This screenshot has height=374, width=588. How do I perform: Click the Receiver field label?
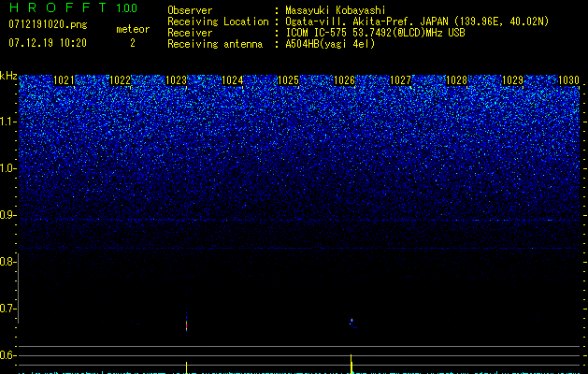tap(190, 33)
